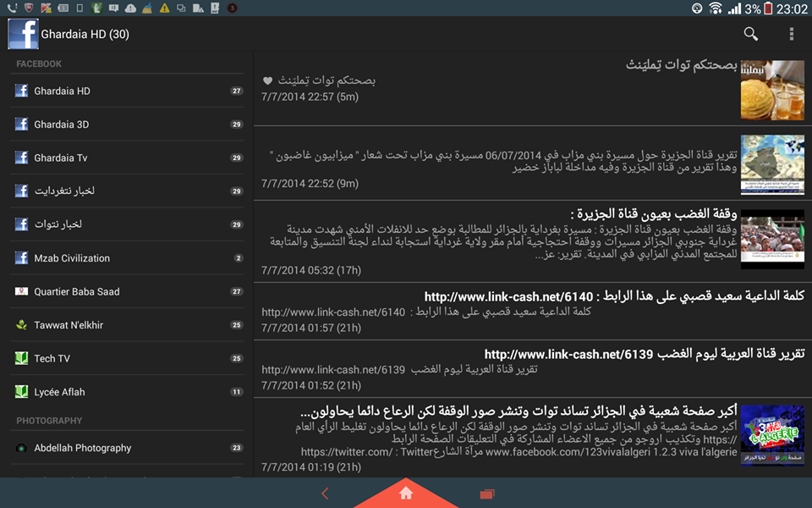Open the Lycée Aflah feed

pos(127,392)
